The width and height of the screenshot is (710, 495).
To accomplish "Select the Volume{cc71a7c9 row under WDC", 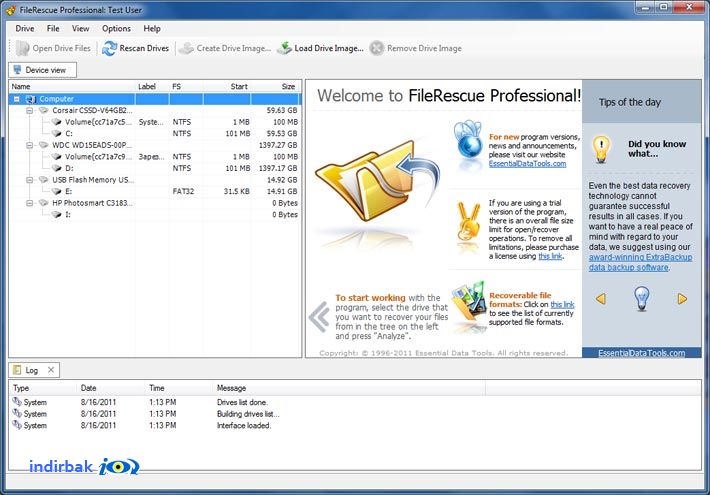I will 154,157.
